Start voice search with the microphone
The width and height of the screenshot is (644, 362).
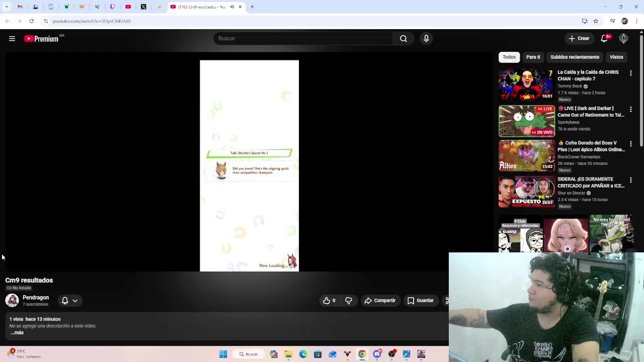point(426,39)
